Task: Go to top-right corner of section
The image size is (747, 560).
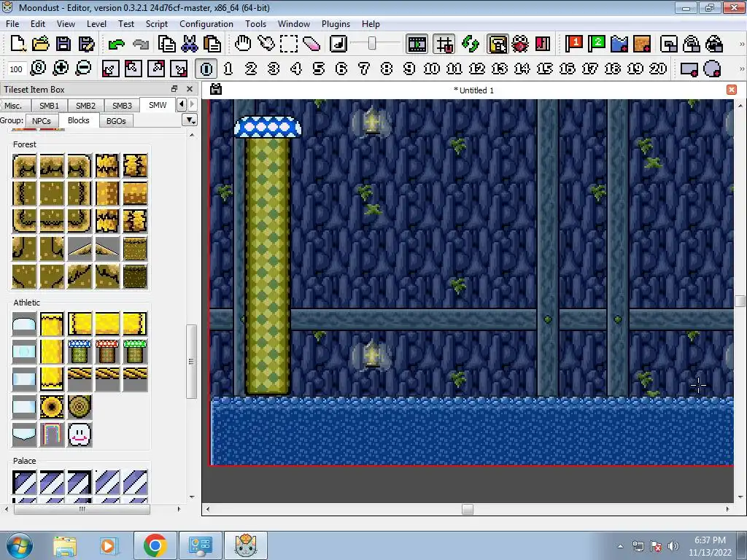Action: [x=156, y=69]
